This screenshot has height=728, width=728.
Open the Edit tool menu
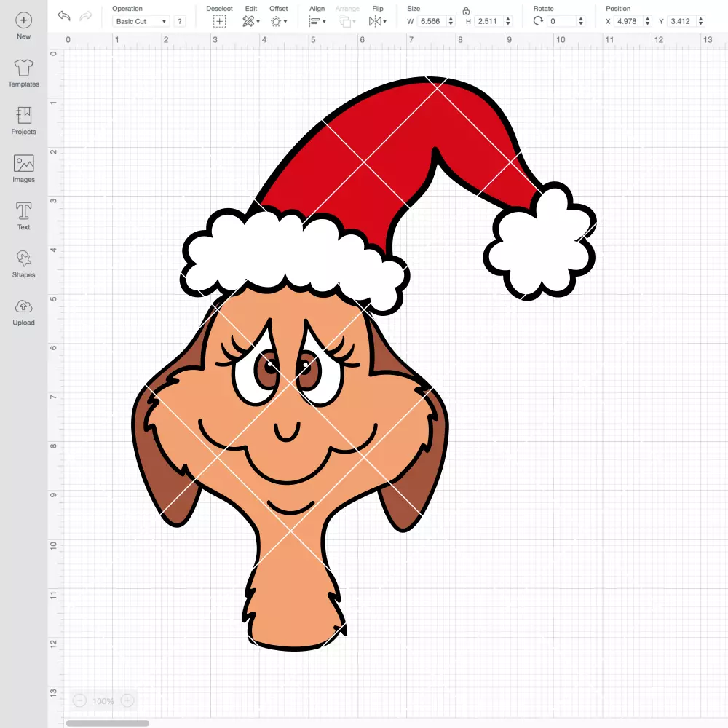pyautogui.click(x=251, y=21)
